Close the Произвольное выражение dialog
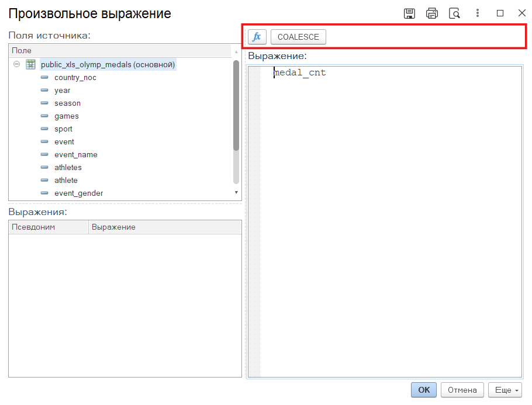Viewport: 532px width, 405px height. coord(521,13)
